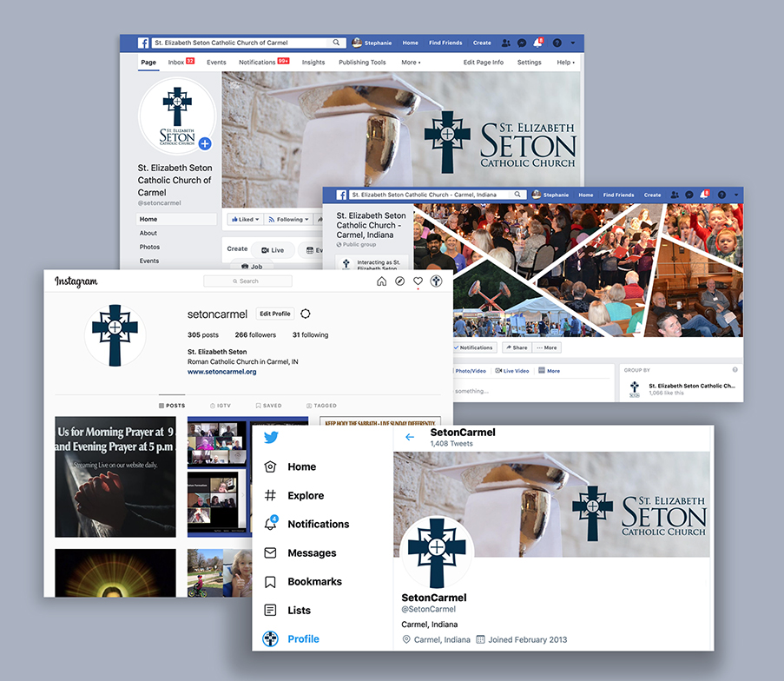
Task: Click the Instagram logo
Action: click(x=76, y=281)
